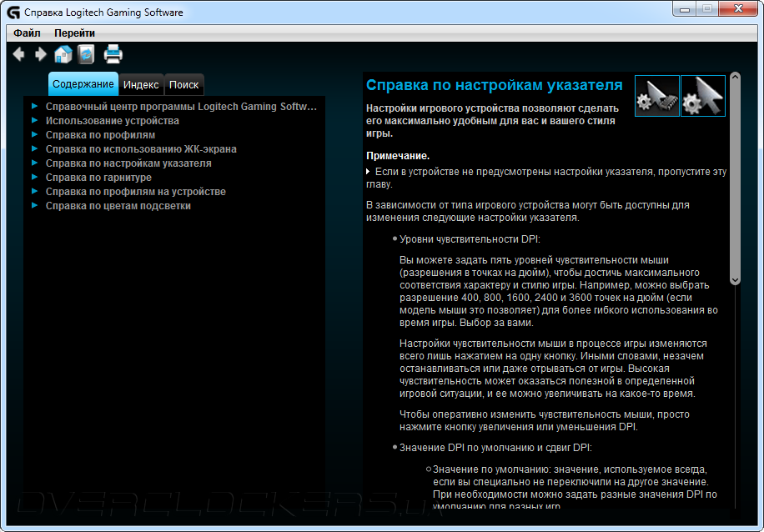764x532 pixels.
Task: Switch to the Индекс tab
Action: tap(141, 85)
